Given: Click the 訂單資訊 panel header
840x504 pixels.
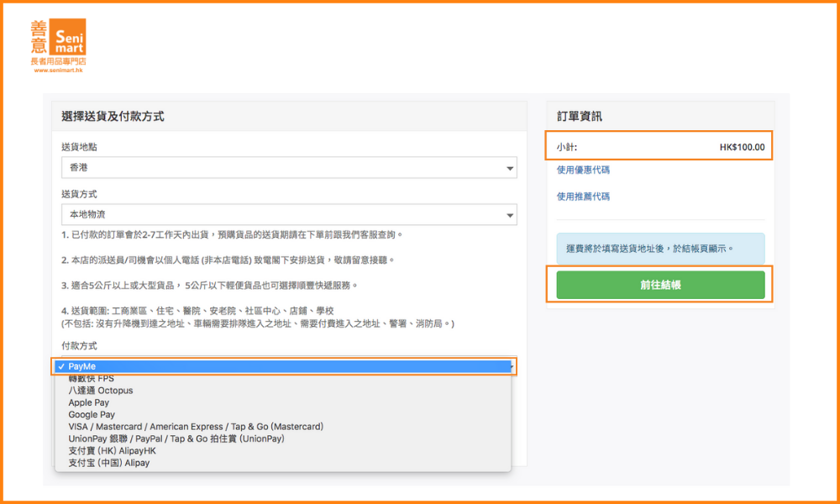Looking at the screenshot, I should tap(580, 117).
